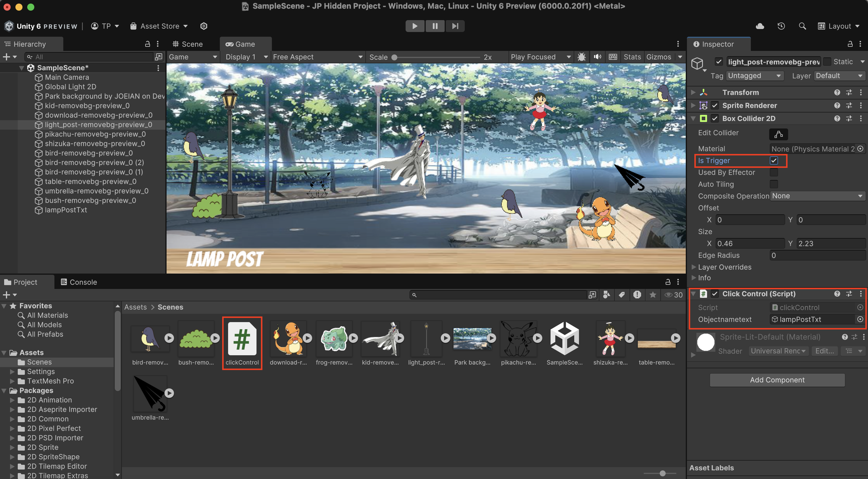Expand the Layer Overrides section

coord(693,267)
